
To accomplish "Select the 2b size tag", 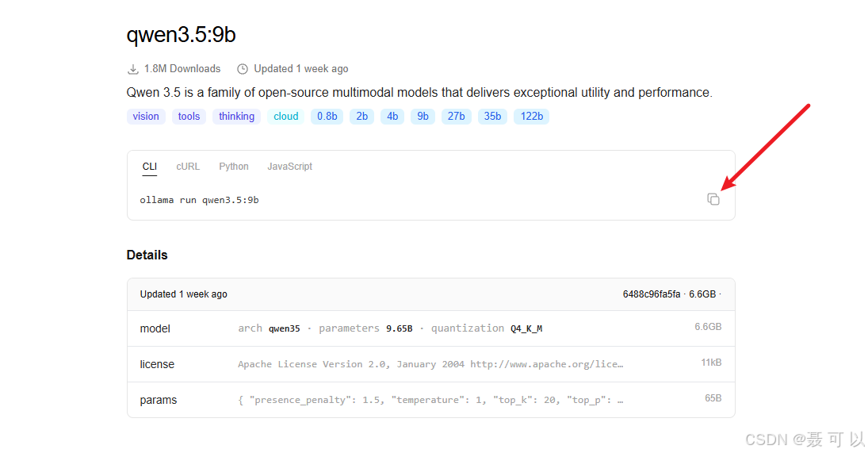I will 362,117.
